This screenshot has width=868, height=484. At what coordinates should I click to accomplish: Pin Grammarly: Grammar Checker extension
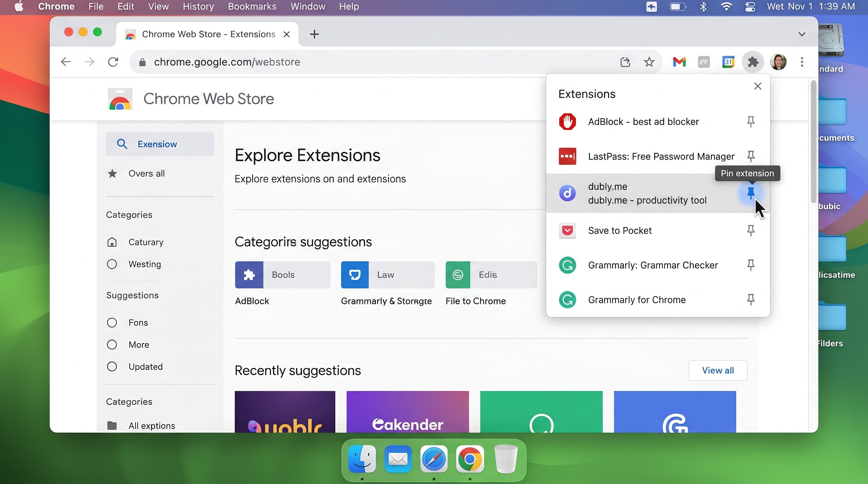click(750, 265)
